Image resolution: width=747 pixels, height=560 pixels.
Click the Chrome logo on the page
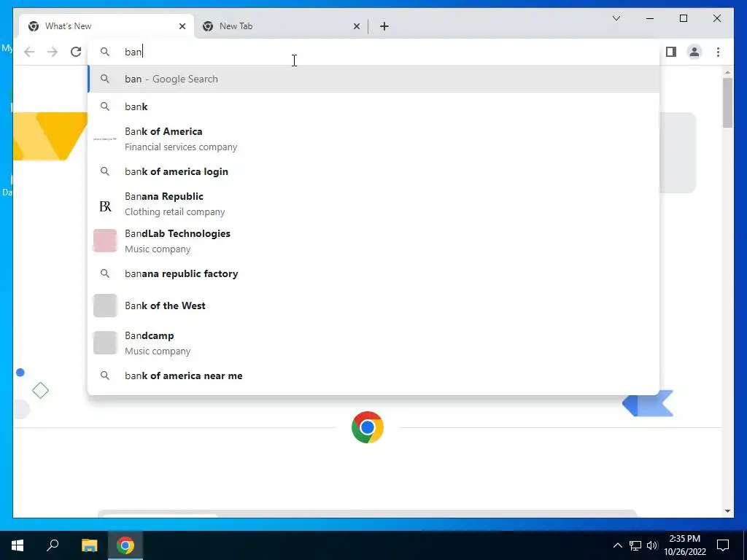(368, 427)
